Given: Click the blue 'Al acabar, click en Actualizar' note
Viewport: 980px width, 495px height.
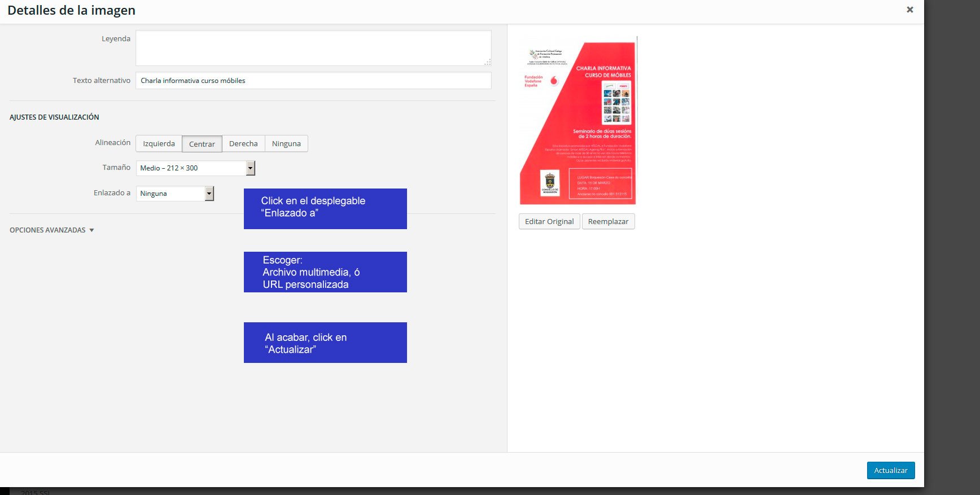Looking at the screenshot, I should [325, 343].
